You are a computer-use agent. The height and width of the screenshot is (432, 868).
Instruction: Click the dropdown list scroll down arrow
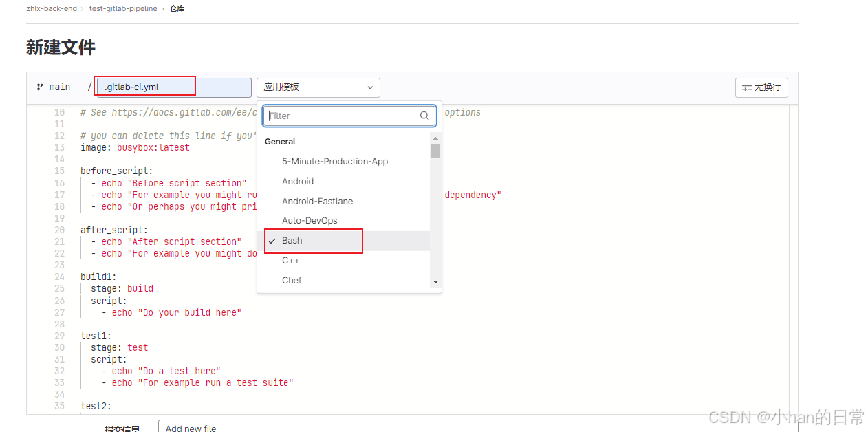(x=435, y=282)
